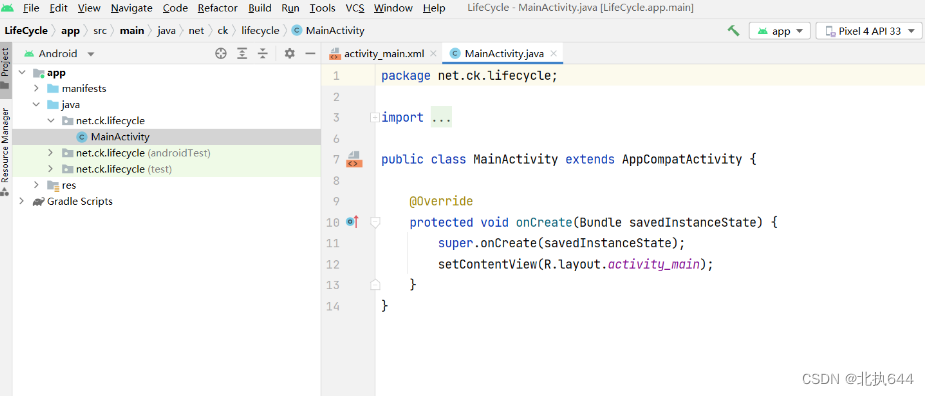Collapse the net.ck.lifecycle package arrow

point(51,120)
